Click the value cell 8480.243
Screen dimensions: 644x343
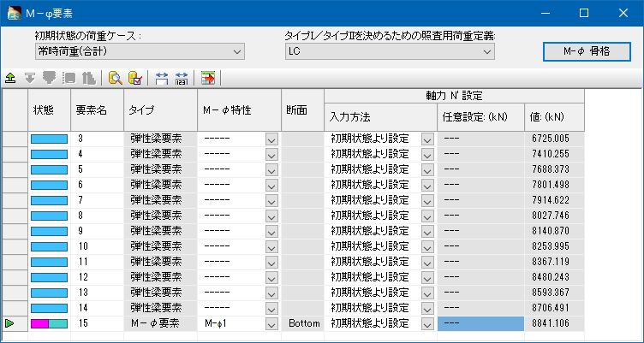pyautogui.click(x=554, y=277)
